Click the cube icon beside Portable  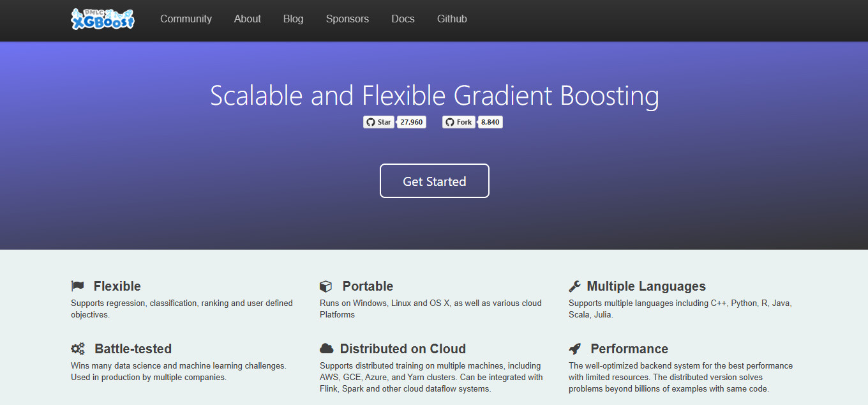(x=325, y=286)
